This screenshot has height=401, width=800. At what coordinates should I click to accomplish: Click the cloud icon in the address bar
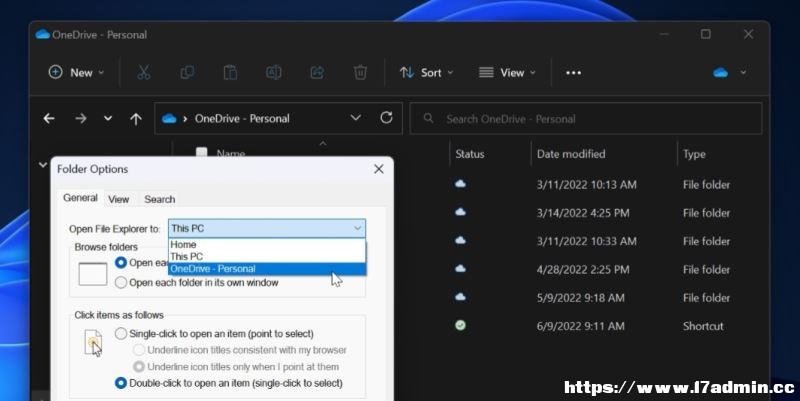click(169, 119)
